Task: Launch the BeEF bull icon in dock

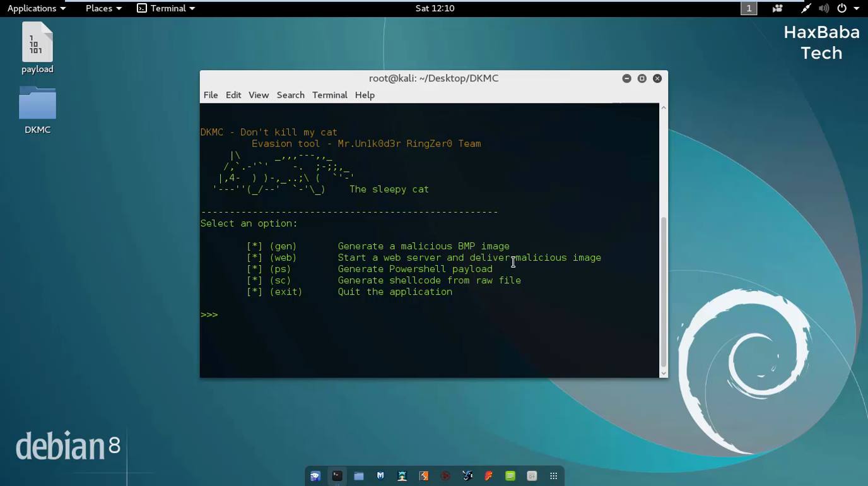Action: [x=467, y=476]
